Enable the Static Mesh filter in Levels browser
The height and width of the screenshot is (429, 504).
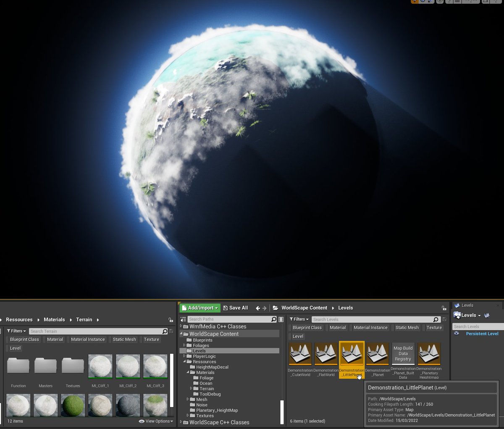click(x=407, y=327)
